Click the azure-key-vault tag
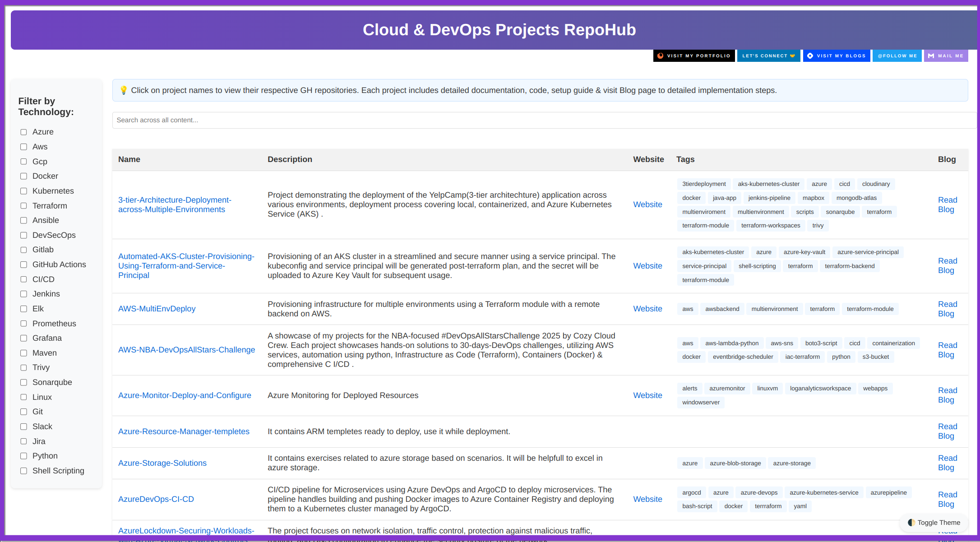 (804, 252)
